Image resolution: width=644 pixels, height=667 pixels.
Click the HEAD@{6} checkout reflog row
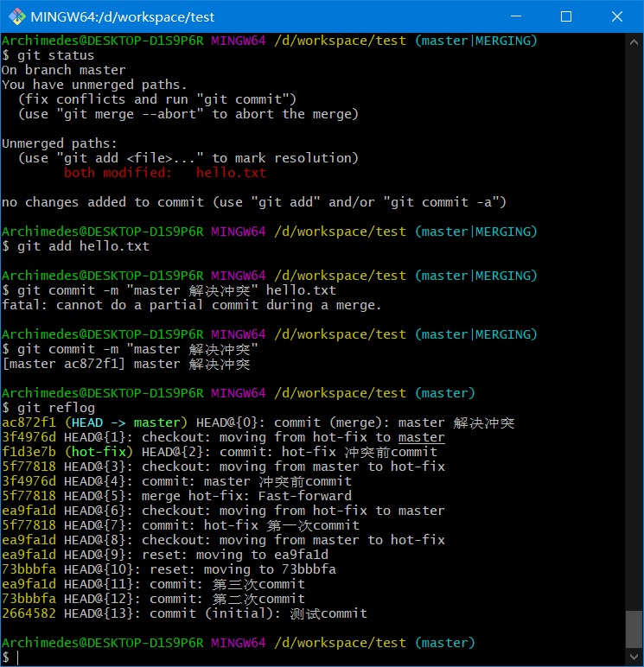[224, 511]
